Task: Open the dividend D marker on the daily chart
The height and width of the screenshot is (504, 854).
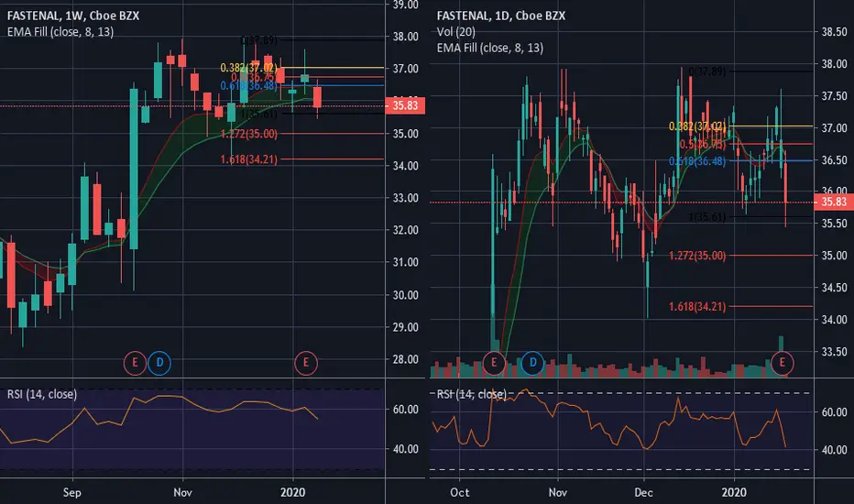Action: tap(532, 362)
